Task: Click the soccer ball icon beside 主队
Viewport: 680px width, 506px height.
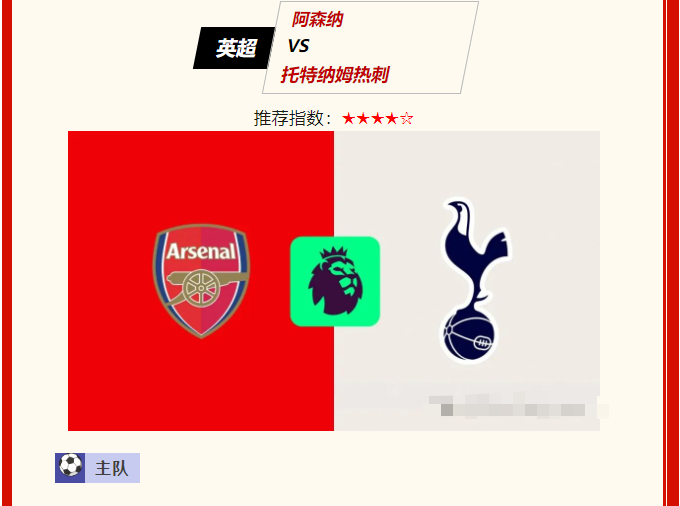Action: [x=70, y=467]
